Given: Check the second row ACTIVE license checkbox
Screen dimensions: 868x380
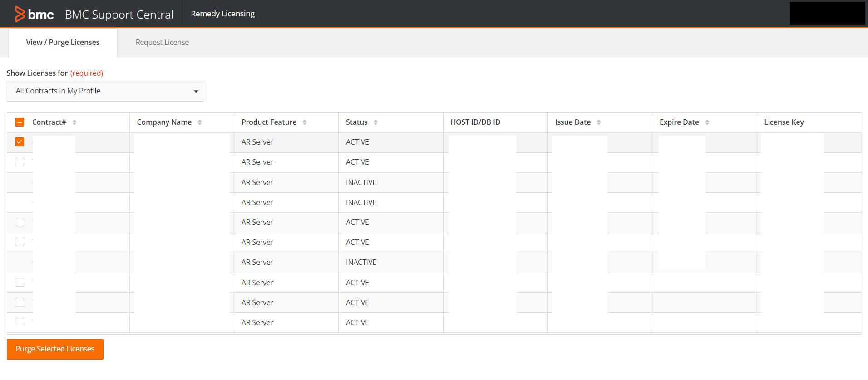Looking at the screenshot, I should pyautogui.click(x=20, y=162).
